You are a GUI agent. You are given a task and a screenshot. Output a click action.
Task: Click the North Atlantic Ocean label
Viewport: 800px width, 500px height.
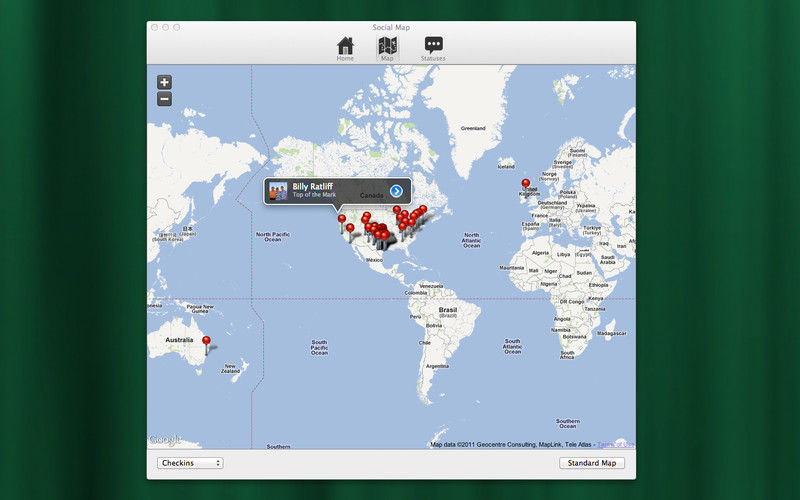click(x=471, y=240)
